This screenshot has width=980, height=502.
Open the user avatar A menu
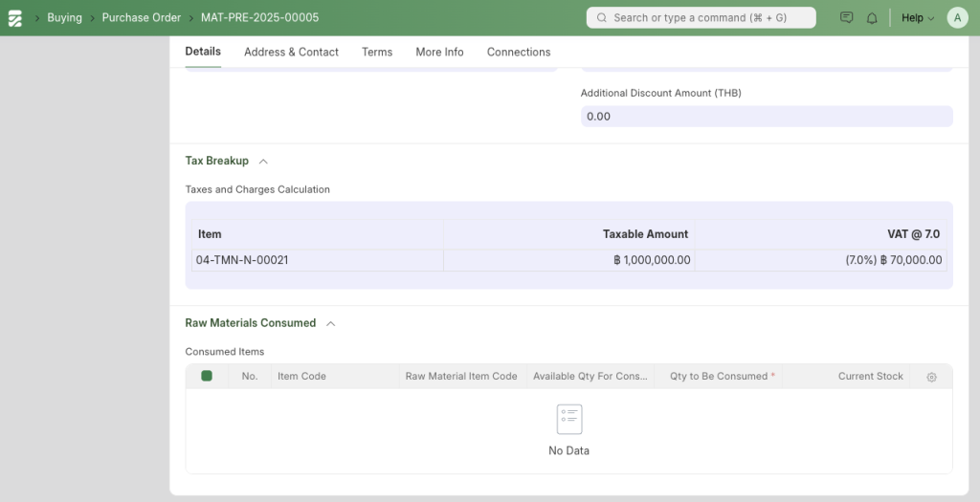957,17
